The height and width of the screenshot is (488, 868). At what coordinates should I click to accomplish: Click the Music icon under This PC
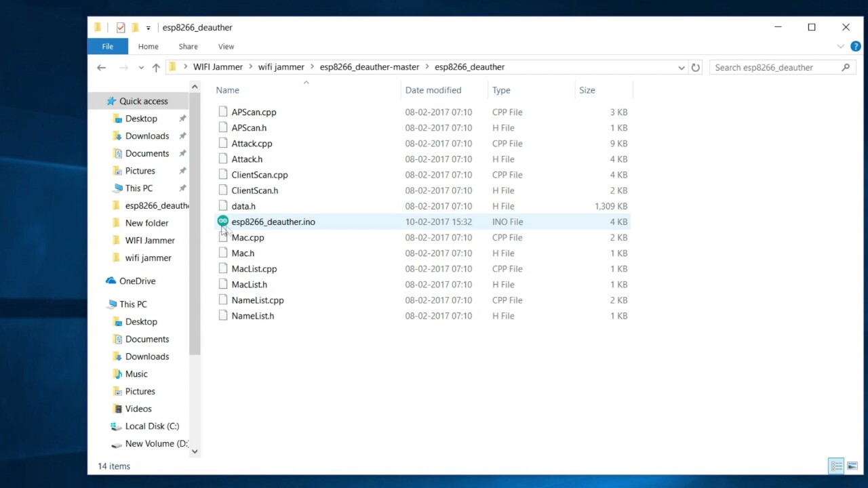[118, 374]
